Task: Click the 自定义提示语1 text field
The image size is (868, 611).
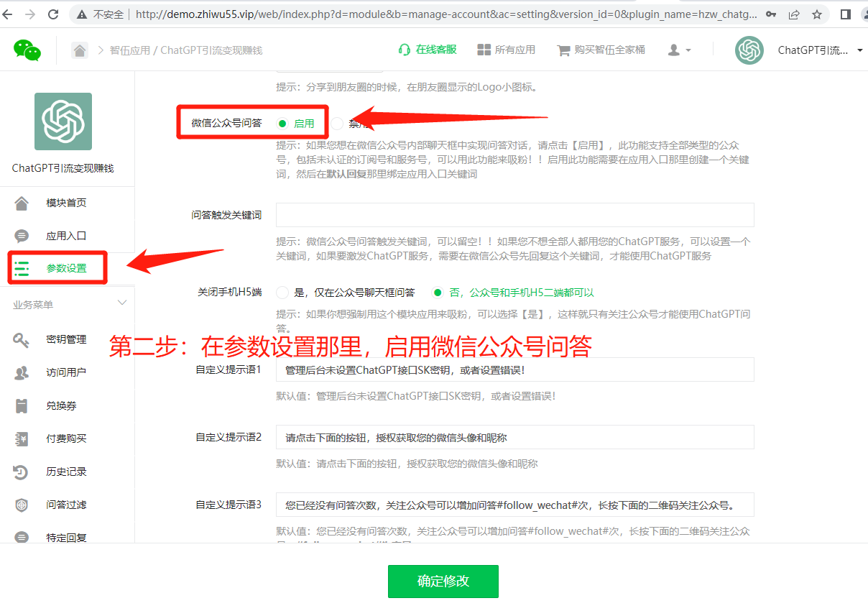Action: click(x=515, y=369)
